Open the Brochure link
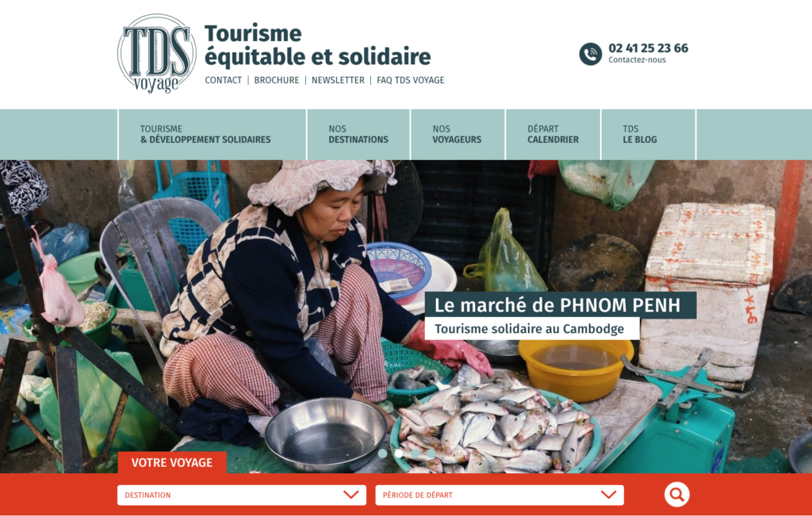The width and height of the screenshot is (812, 516). coord(277,80)
